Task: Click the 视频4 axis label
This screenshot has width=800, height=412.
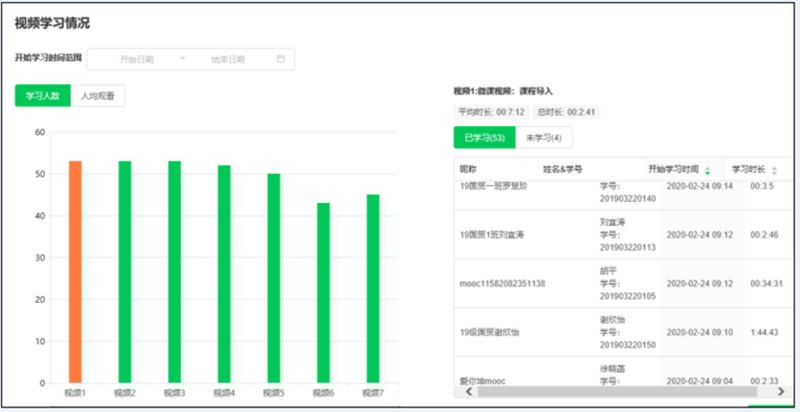Action: coord(224,393)
